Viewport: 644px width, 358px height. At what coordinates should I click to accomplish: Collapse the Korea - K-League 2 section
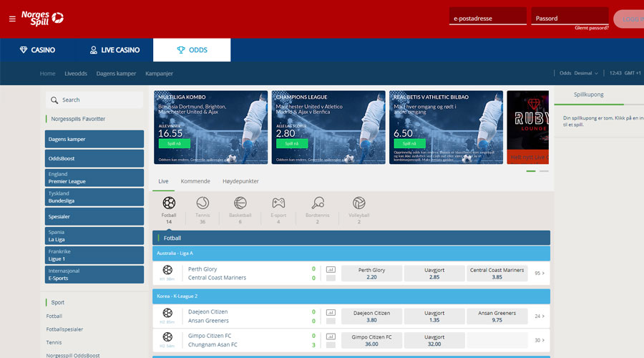click(x=351, y=296)
